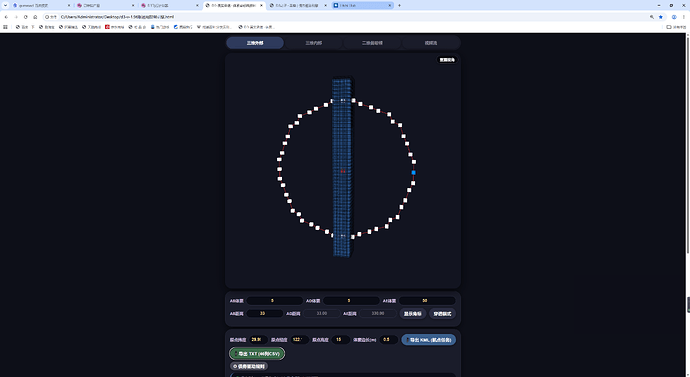Click the site info icon beside the URL

(x=51, y=17)
